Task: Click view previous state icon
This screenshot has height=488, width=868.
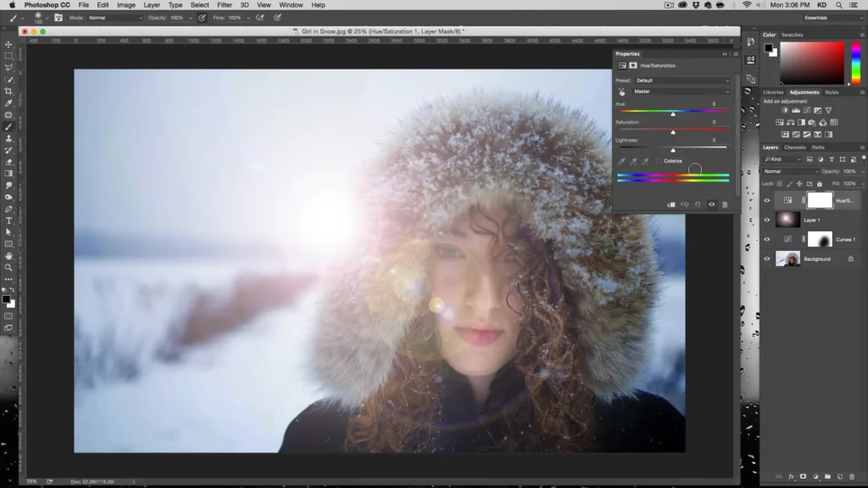Action: 685,205
